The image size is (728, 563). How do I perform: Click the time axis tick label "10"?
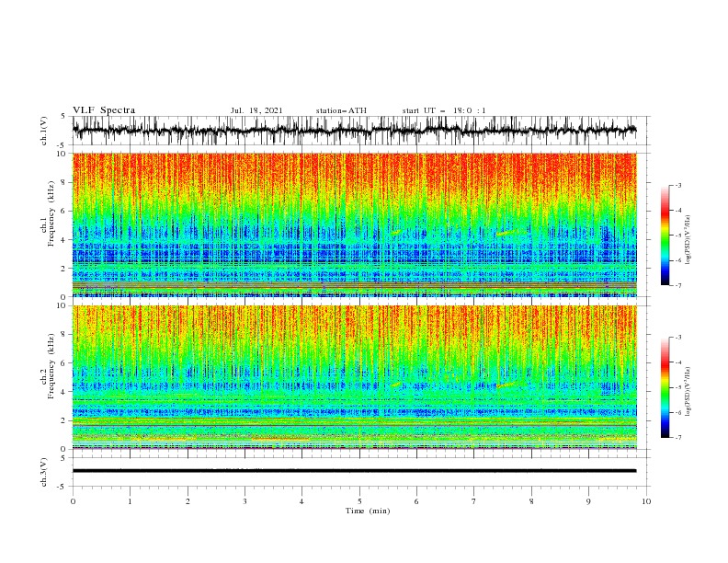pos(646,501)
